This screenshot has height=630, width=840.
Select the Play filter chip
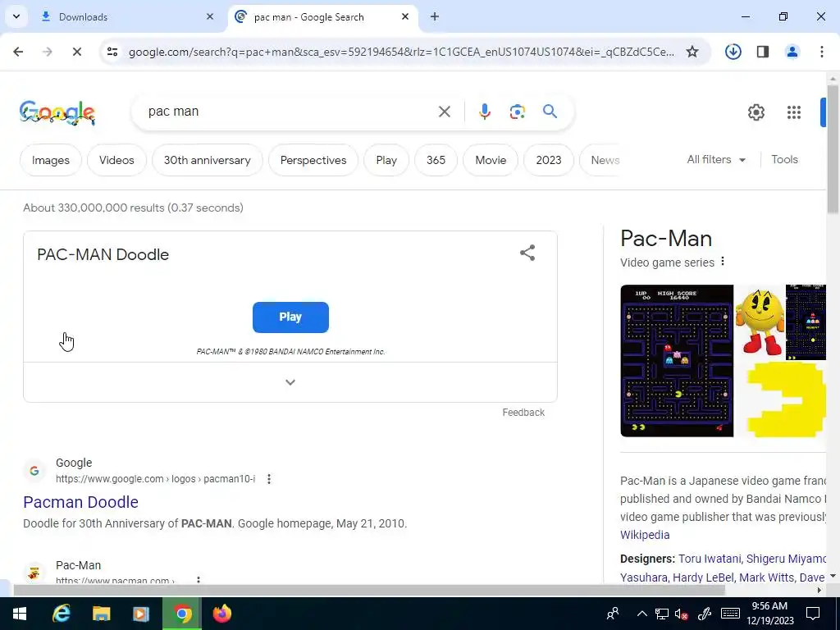(386, 160)
